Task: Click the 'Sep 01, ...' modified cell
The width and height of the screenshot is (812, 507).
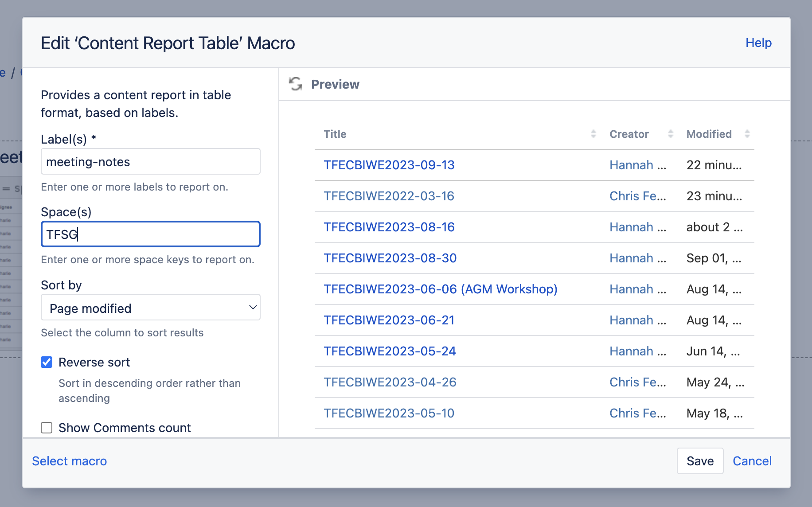Action: click(714, 258)
